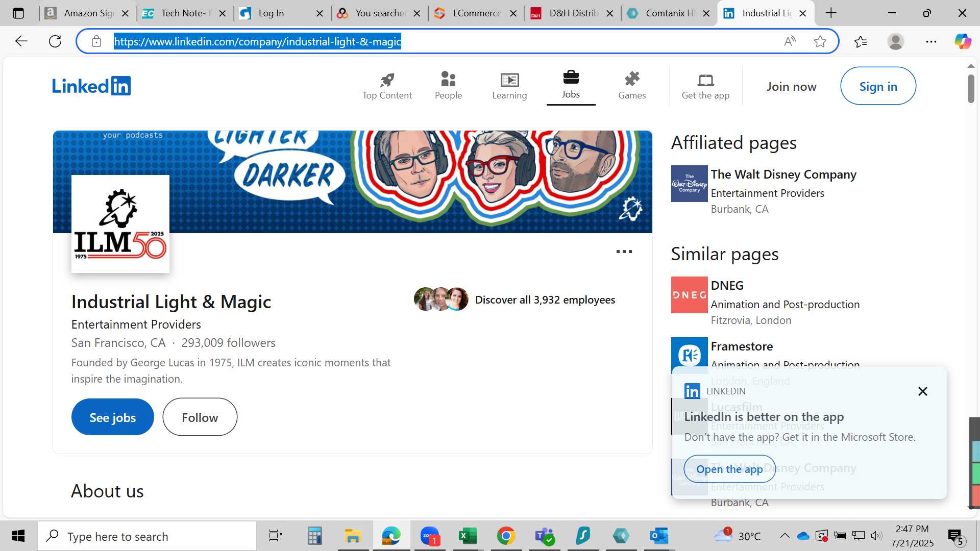980x551 pixels.
Task: Open Task View on taskbar
Action: 276,536
